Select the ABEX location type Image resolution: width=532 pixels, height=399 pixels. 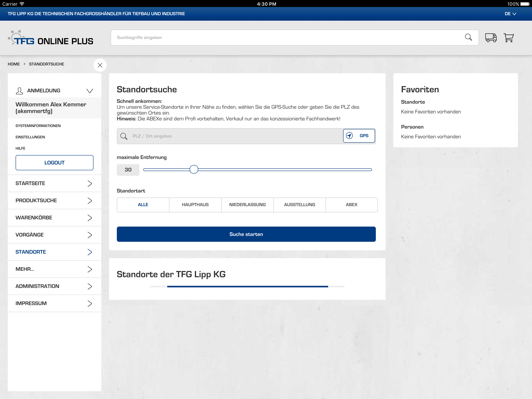click(351, 205)
